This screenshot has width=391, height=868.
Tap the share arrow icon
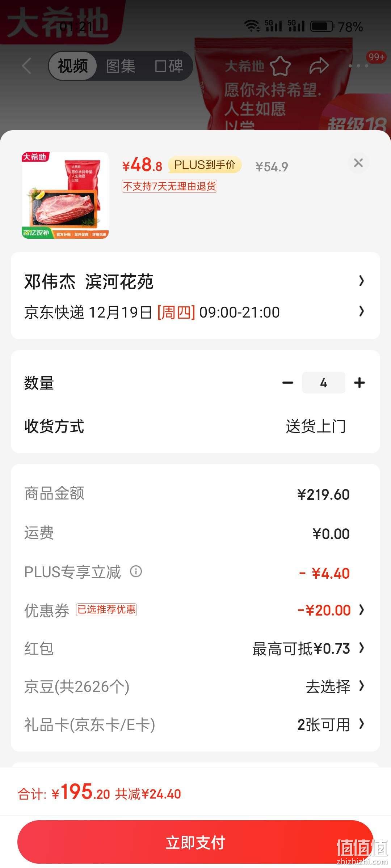(319, 66)
